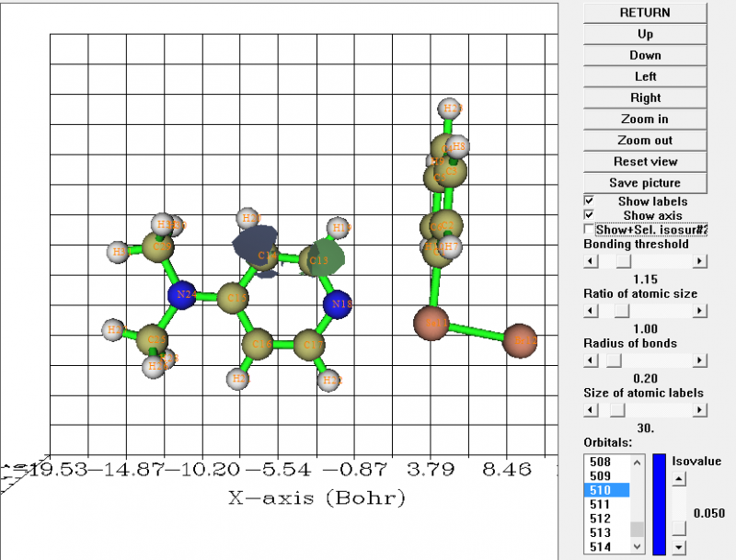The image size is (736, 560).
Task: Click hydrogen atom H19
Action: pyautogui.click(x=339, y=228)
